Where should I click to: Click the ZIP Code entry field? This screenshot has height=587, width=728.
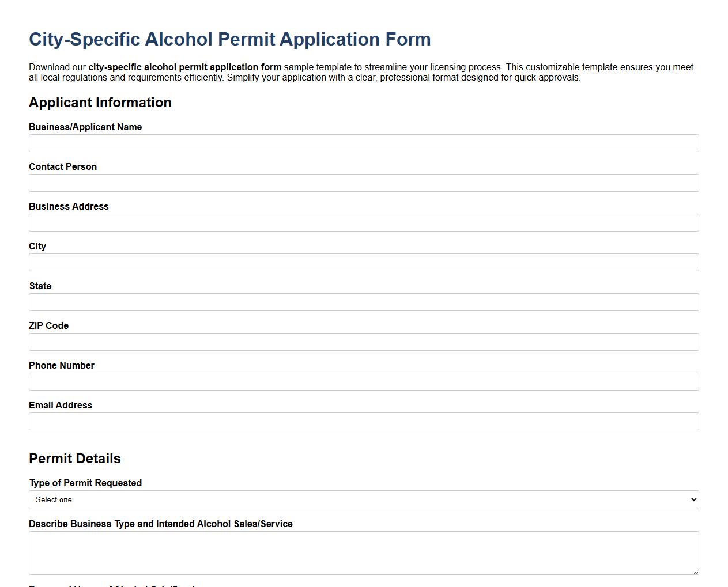click(x=363, y=342)
